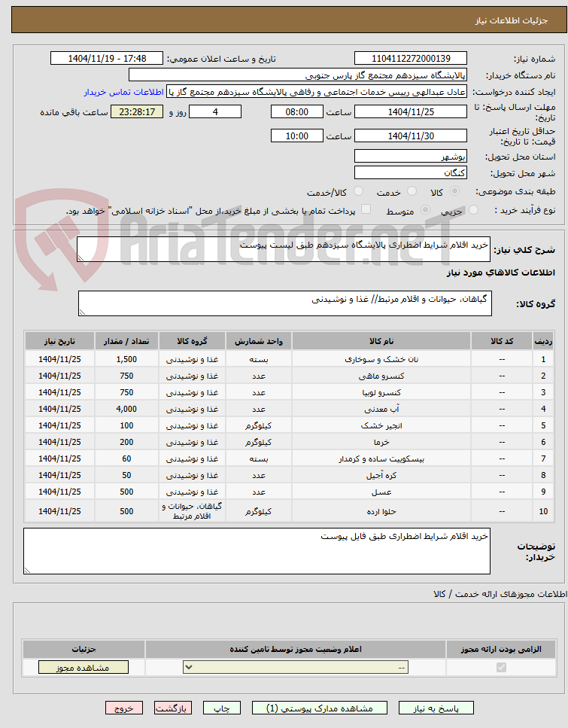Click row number 10 cell
This screenshot has width=568, height=728.
pyautogui.click(x=543, y=511)
